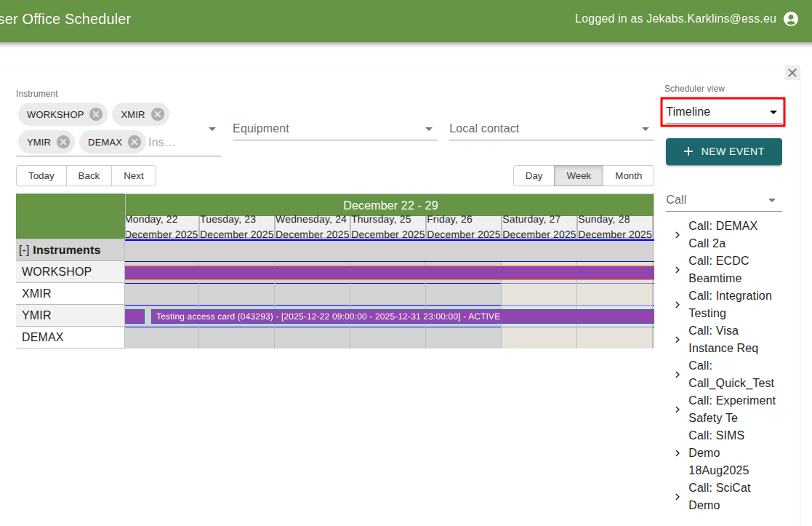Image resolution: width=812 pixels, height=526 pixels.
Task: Collapse the Instruments row group
Action: pyautogui.click(x=25, y=250)
